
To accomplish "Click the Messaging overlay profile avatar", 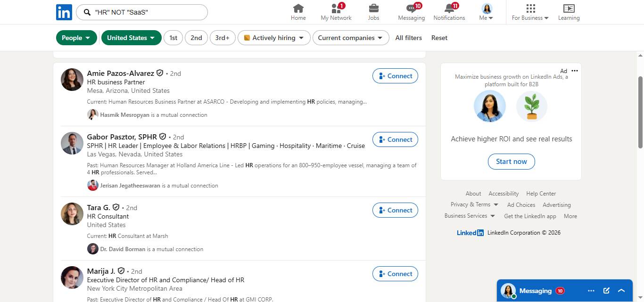I will coord(508,291).
